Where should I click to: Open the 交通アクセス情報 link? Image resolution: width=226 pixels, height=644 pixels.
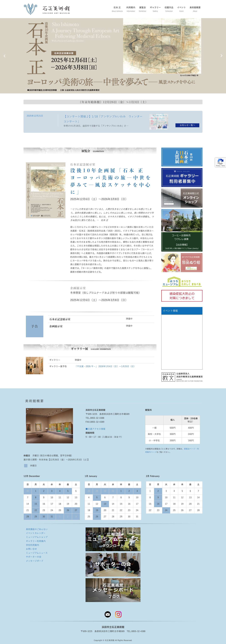pyautogui.click(x=95, y=429)
